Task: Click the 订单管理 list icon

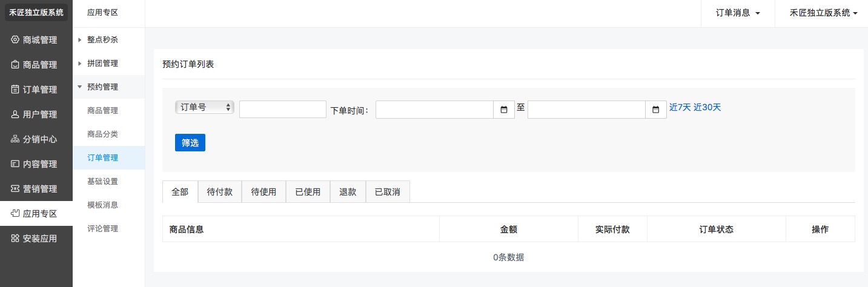Action: [16, 90]
